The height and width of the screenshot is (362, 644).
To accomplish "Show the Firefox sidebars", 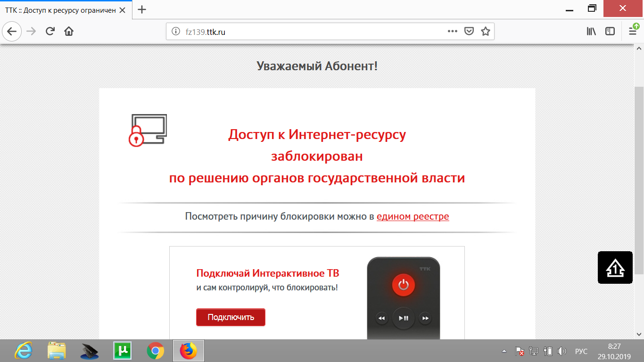I will 610,32.
